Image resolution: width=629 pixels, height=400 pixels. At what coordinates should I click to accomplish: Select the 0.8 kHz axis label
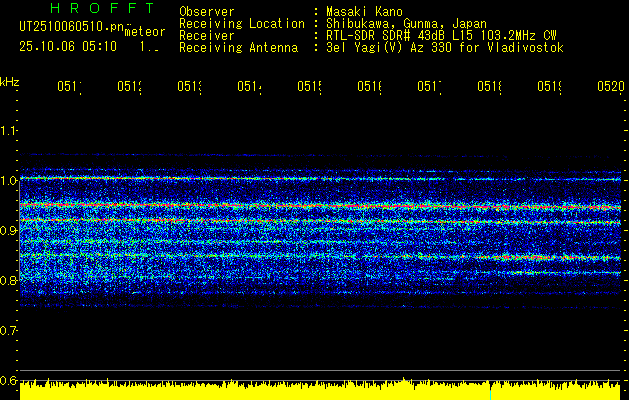8,280
